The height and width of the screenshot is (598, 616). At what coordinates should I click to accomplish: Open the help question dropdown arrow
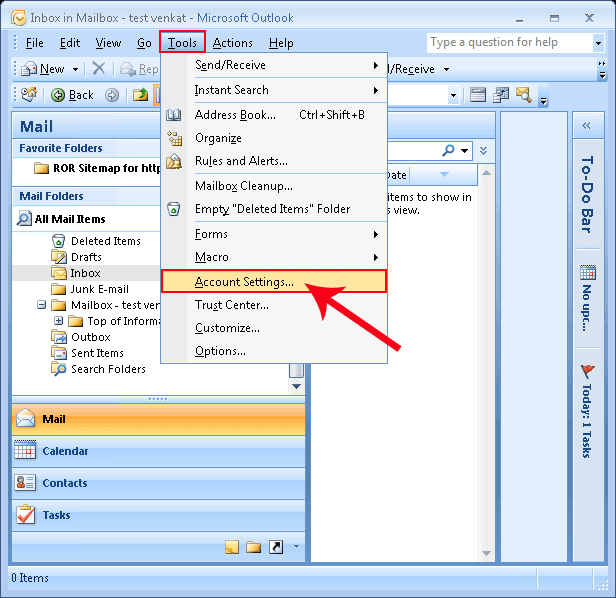[x=598, y=43]
